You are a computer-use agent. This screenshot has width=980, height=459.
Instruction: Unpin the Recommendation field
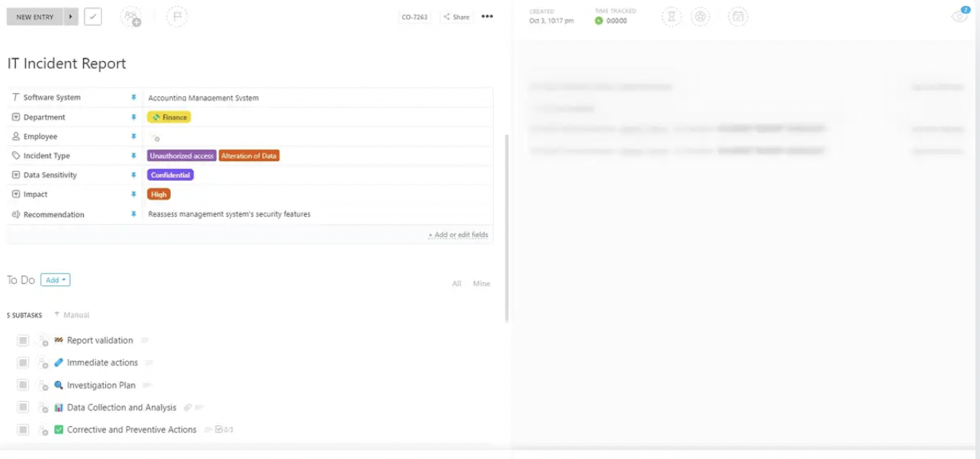[133, 214]
